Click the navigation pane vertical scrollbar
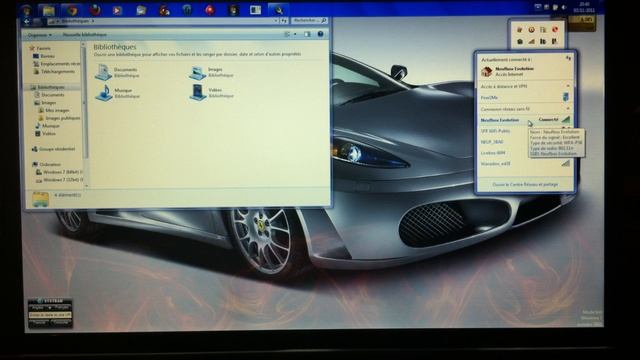640x360 pixels. coord(84,114)
